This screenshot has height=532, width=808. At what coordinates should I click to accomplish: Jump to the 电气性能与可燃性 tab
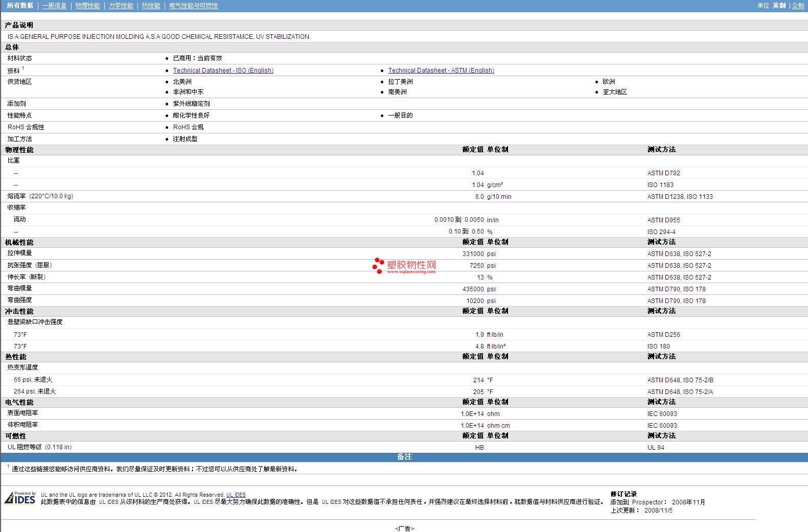tap(193, 6)
